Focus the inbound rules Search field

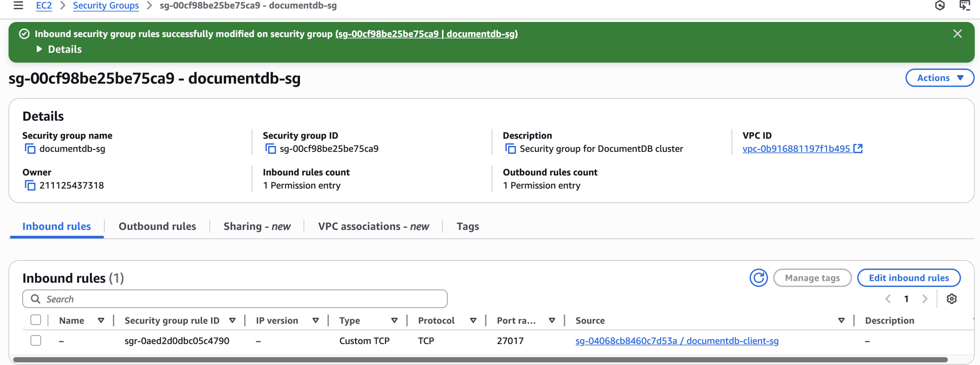click(235, 299)
